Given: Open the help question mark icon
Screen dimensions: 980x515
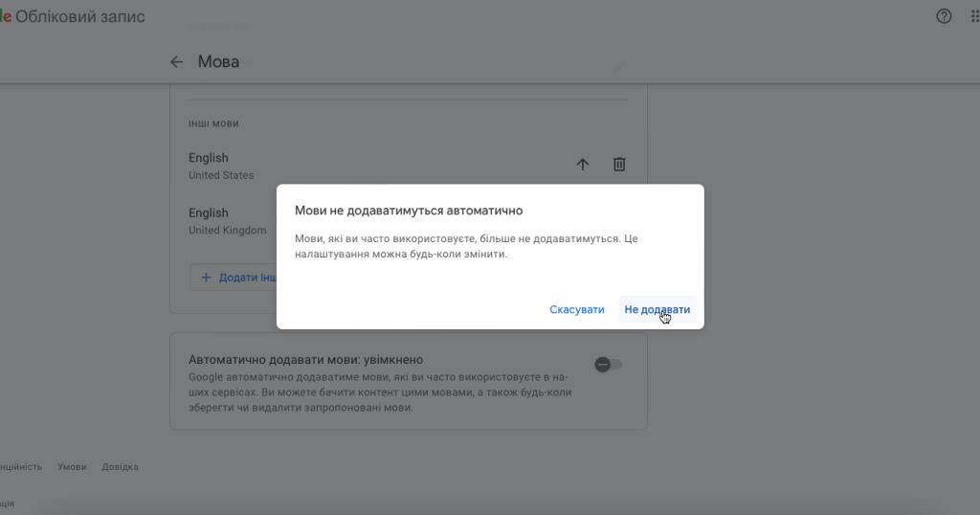Looking at the screenshot, I should point(944,16).
